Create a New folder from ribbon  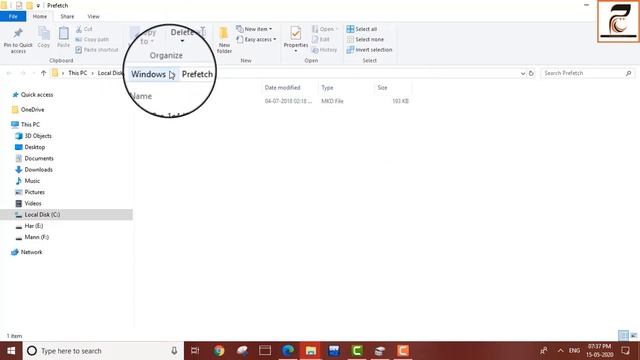pos(224,40)
